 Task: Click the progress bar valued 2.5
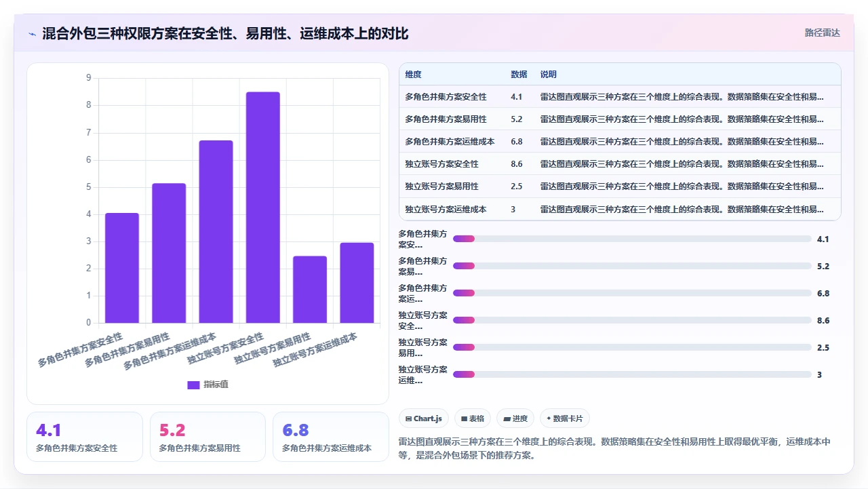[632, 347]
